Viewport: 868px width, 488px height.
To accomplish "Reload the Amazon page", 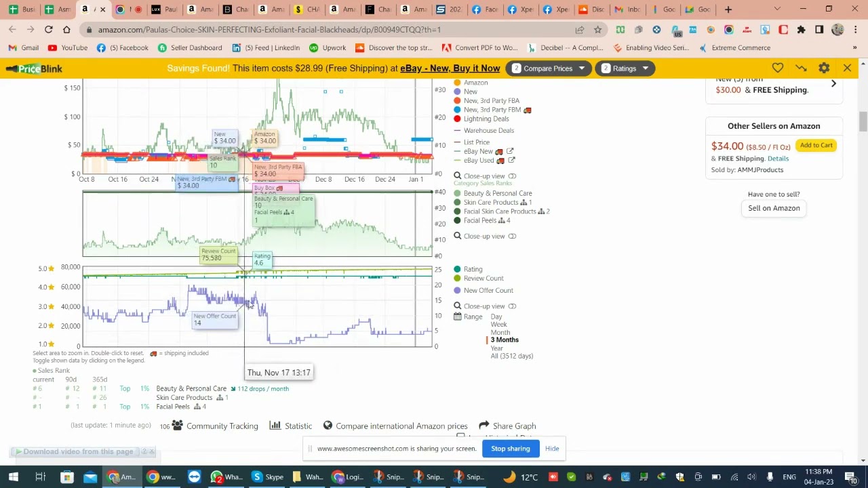I will pyautogui.click(x=49, y=30).
